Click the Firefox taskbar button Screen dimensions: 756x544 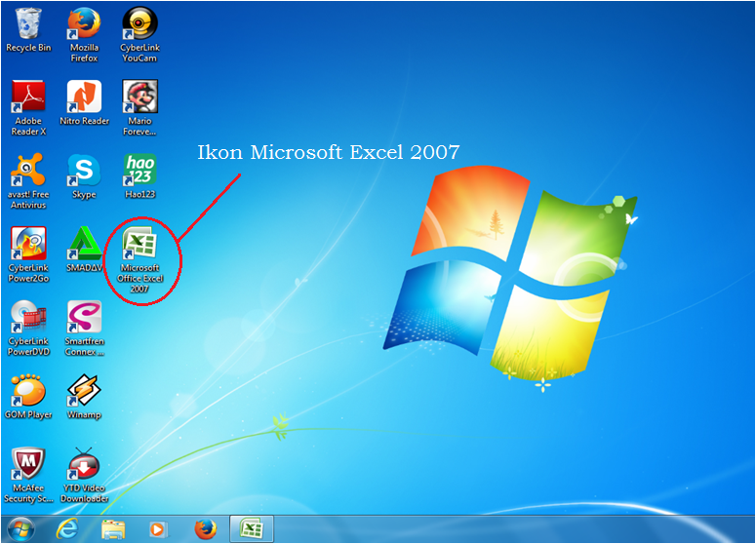point(206,529)
